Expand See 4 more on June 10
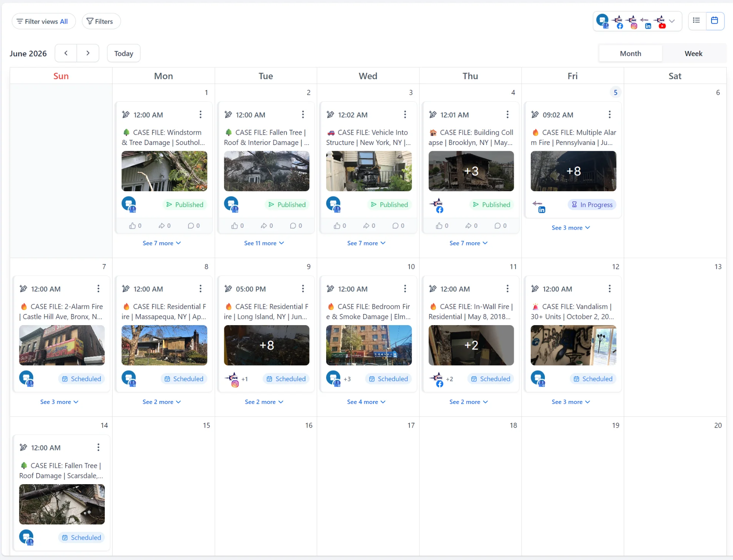 tap(366, 402)
